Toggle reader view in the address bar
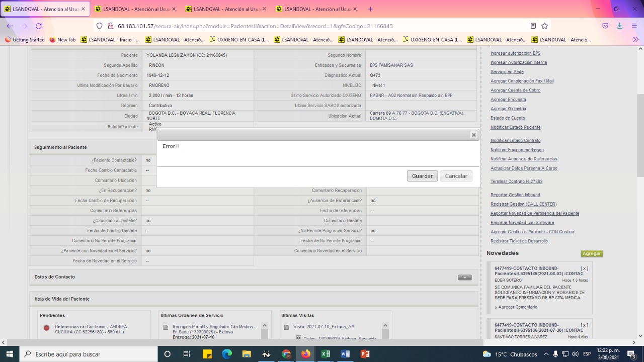 coord(533,26)
